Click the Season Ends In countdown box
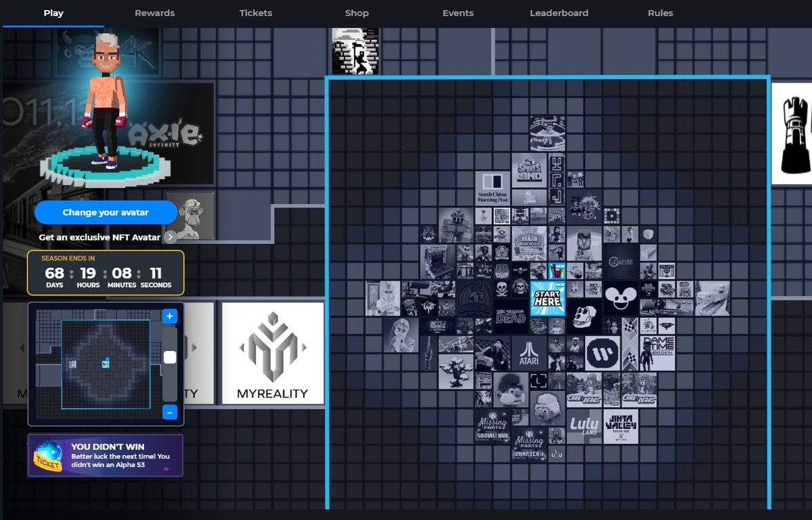The width and height of the screenshot is (812, 520). click(x=106, y=273)
